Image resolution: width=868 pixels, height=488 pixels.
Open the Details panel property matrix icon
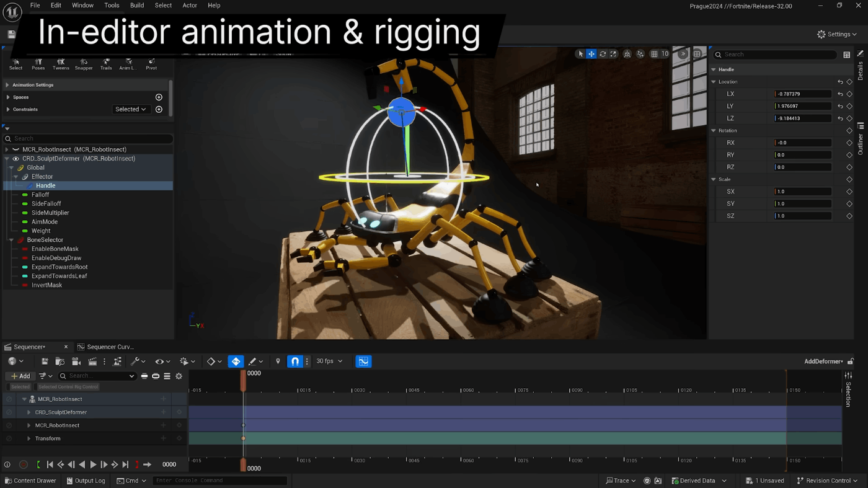coord(846,55)
